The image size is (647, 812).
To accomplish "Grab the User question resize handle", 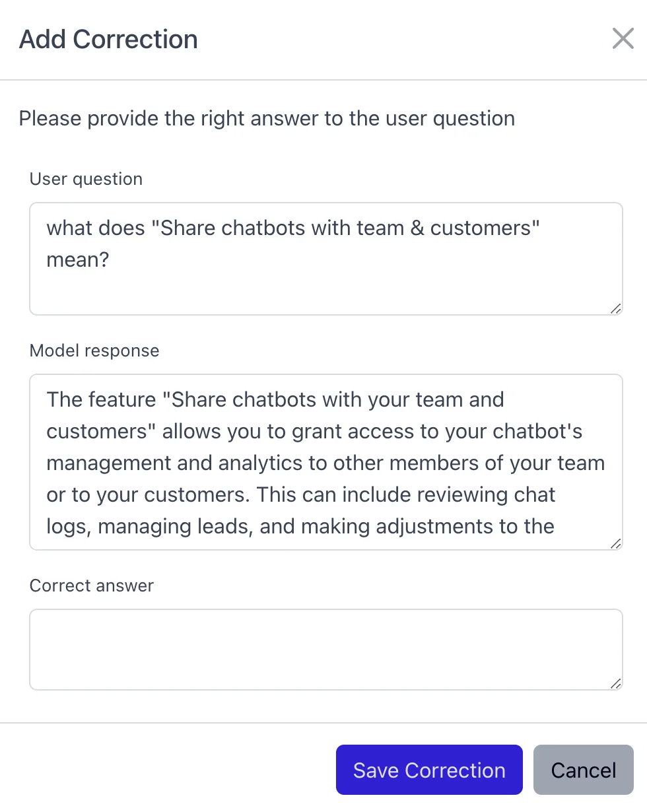I will pos(615,308).
